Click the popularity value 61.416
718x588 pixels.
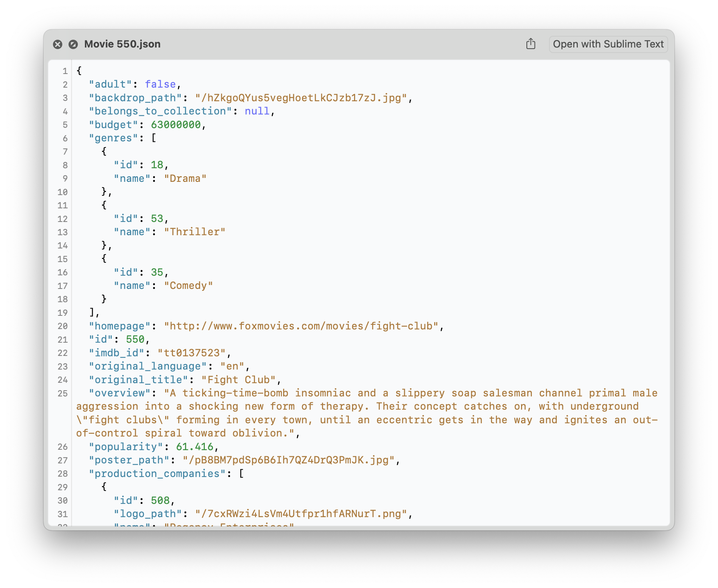point(194,447)
